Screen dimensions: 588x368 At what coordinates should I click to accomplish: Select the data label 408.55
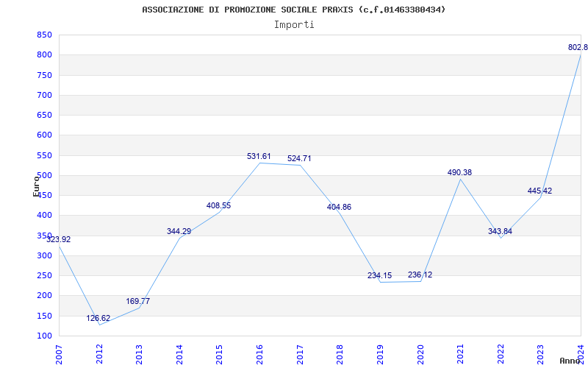pos(218,206)
